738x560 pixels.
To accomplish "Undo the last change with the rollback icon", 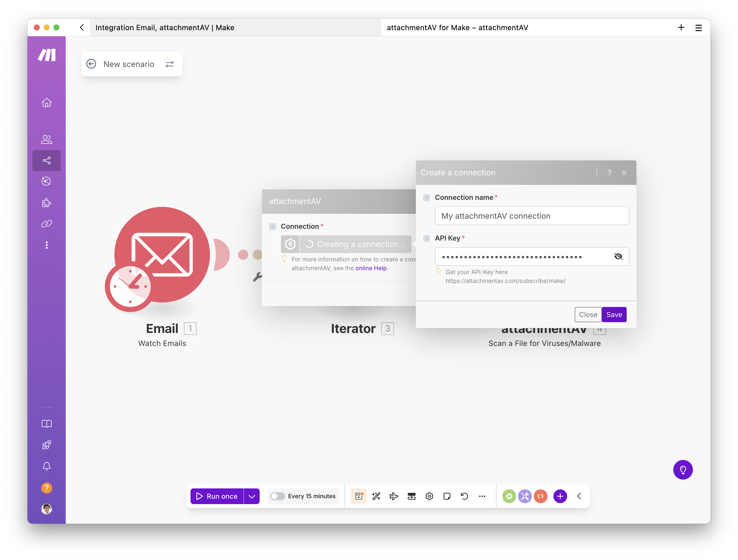I will [464, 496].
